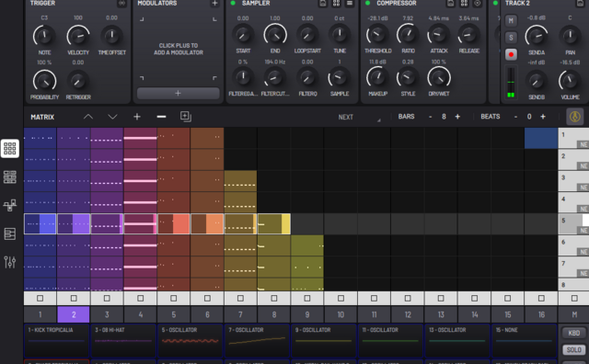Click the wide plus button to add modulator
Viewport: 589px width, 364px height.
(178, 93)
